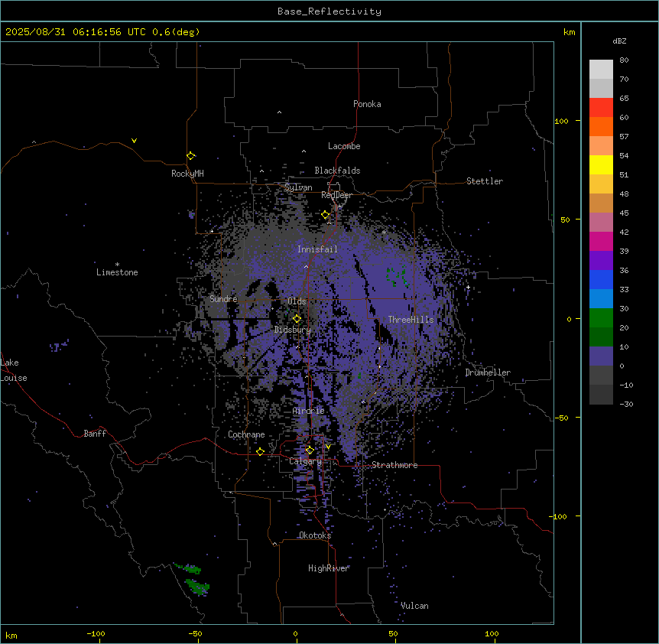Click the 80 value on the dBZ scale
The width and height of the screenshot is (659, 644).
[624, 60]
